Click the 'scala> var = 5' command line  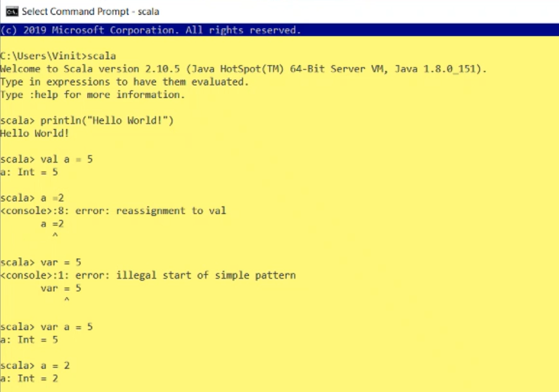tap(41, 262)
